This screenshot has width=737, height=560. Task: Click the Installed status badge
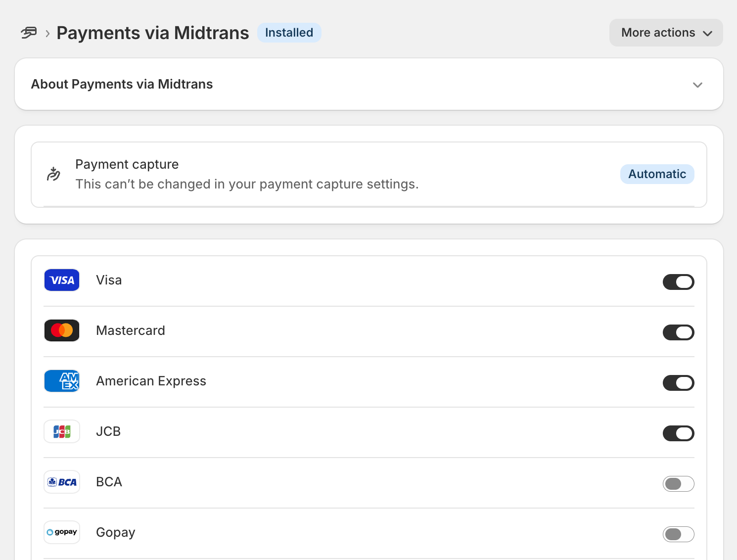pos(289,33)
